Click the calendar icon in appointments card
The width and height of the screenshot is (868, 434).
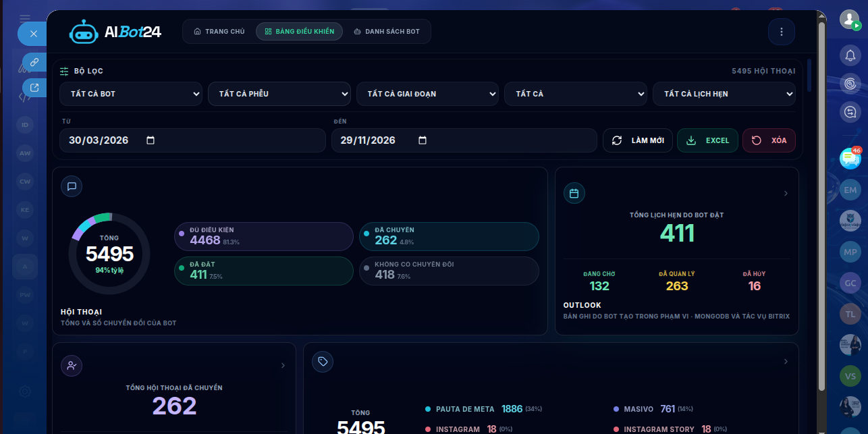(x=574, y=194)
